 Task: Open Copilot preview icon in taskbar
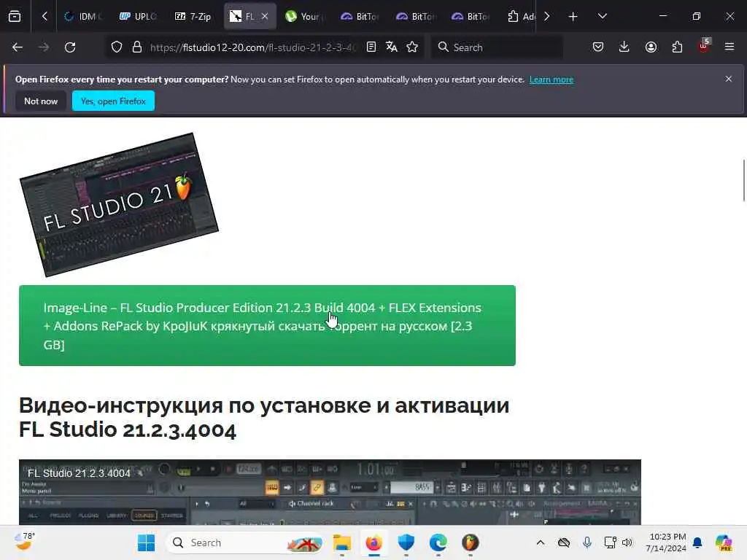(x=724, y=542)
